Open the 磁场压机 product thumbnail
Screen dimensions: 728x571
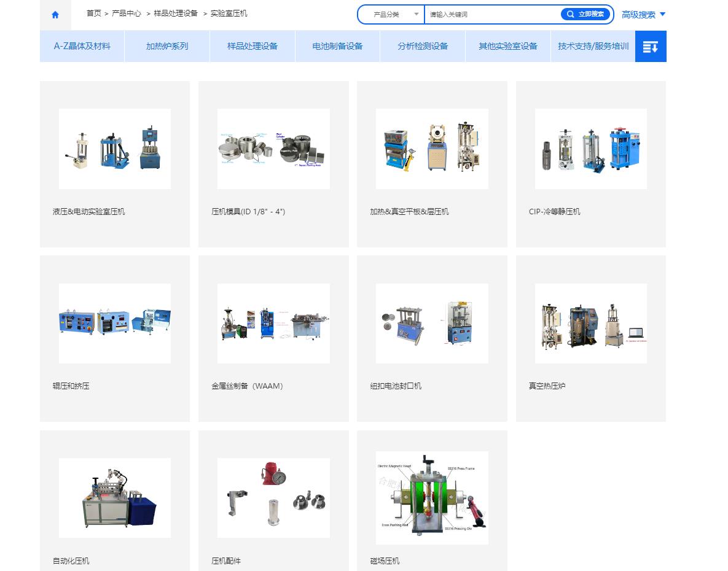(x=432, y=497)
